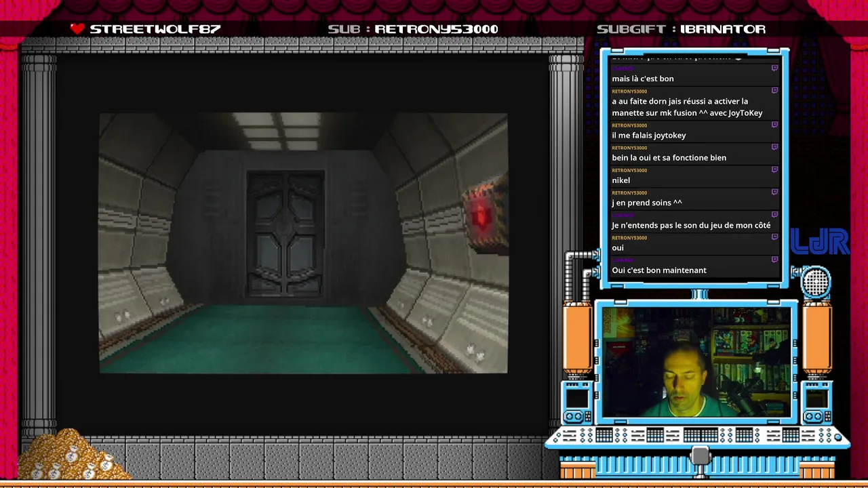Screen dimensions: 868x488
Task: Click the red glowing wall panel in the game
Action: tap(485, 215)
